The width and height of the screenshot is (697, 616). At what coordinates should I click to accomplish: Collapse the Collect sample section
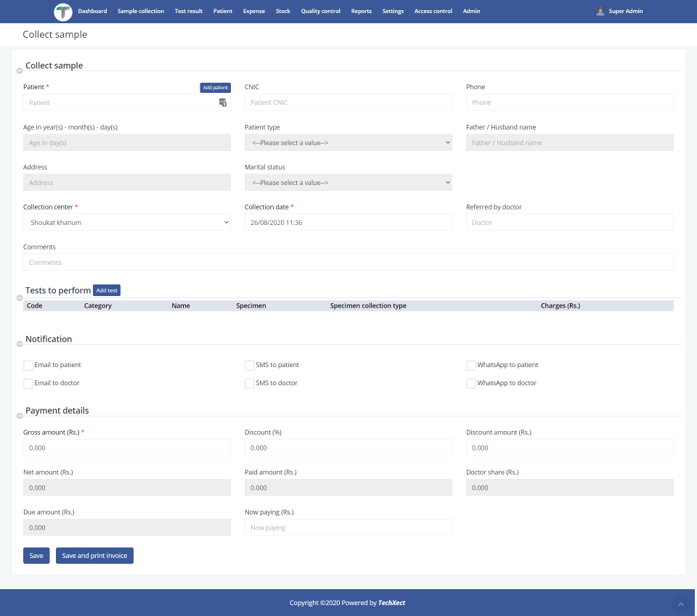pyautogui.click(x=20, y=71)
